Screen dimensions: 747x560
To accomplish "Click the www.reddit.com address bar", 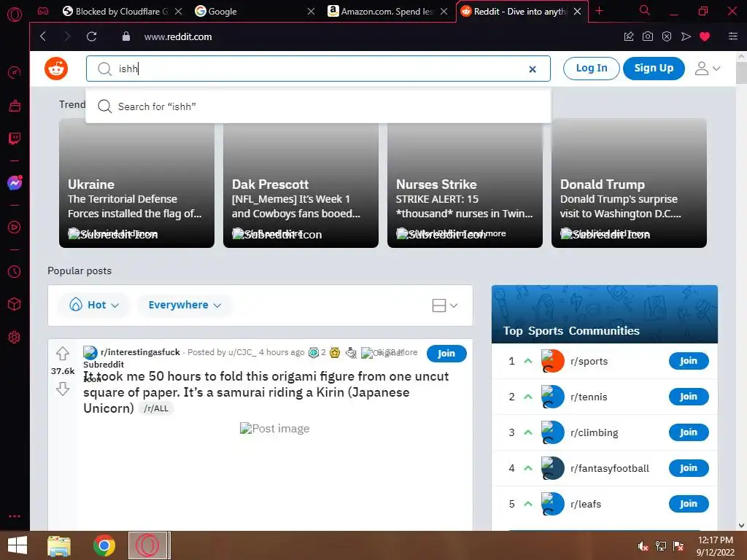I will pyautogui.click(x=178, y=36).
